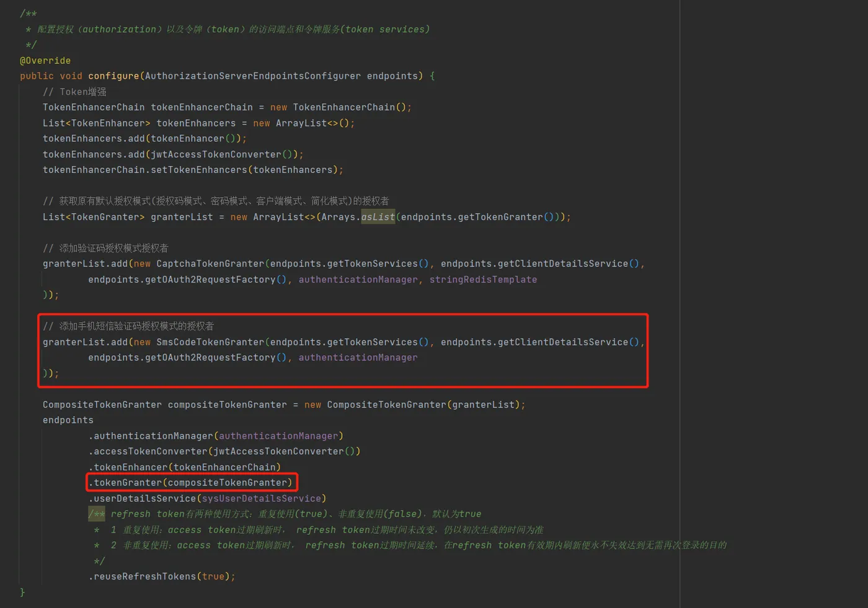Click jwtAccessTokenConverter() in the tokenEnhancers.add line
The image size is (868, 608).
(222, 154)
